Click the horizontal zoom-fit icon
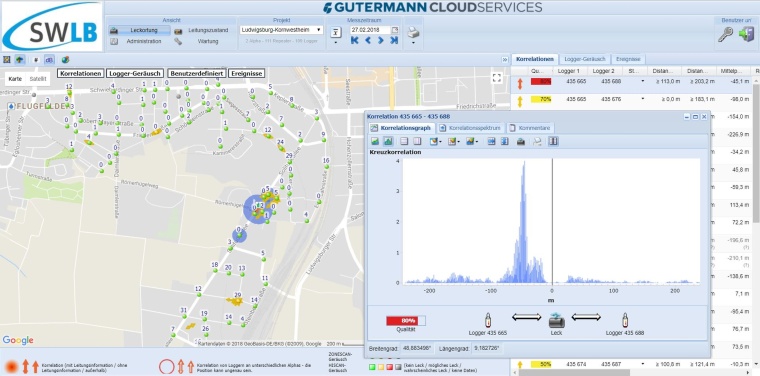Image resolution: width=760 pixels, height=376 pixels. click(x=491, y=141)
